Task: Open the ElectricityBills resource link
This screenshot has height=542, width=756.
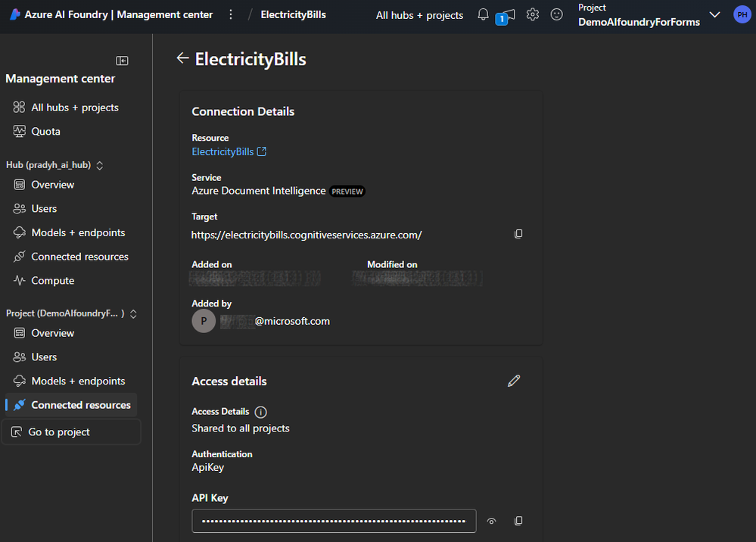Action: click(229, 151)
